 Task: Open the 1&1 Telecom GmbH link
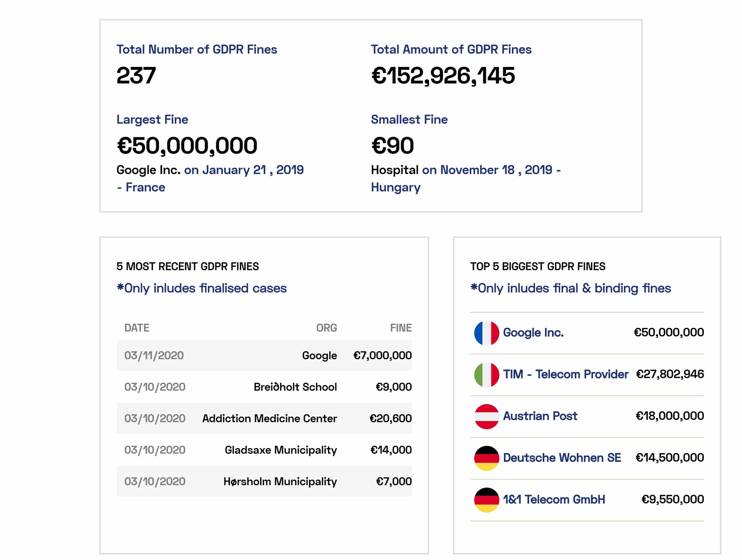click(554, 499)
